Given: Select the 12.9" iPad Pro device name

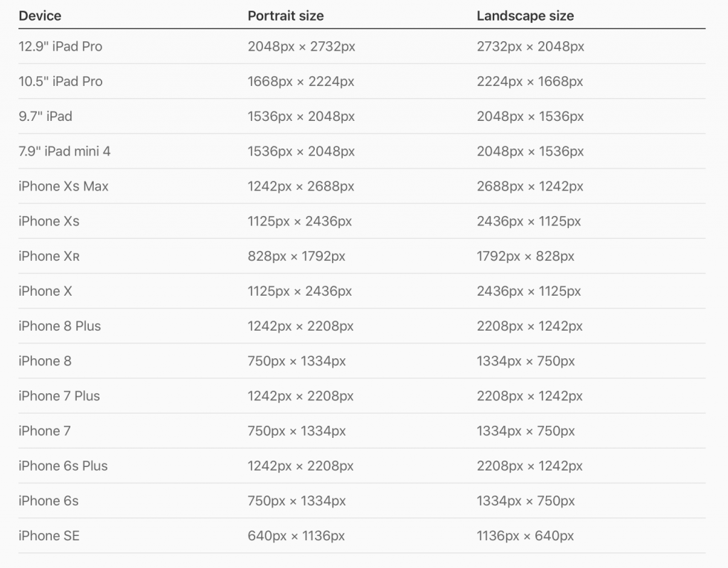Looking at the screenshot, I should pos(60,47).
